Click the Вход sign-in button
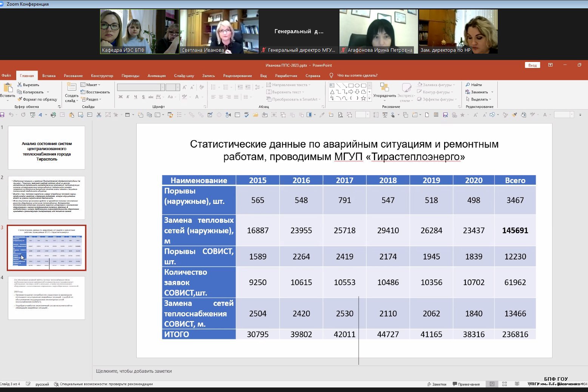Viewport: 588px width, 392px height. (532, 65)
